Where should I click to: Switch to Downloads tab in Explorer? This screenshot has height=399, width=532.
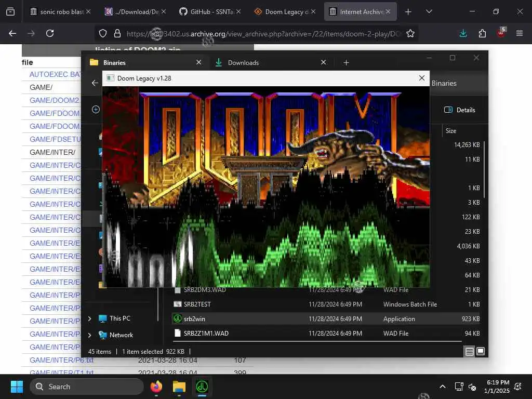(268, 62)
